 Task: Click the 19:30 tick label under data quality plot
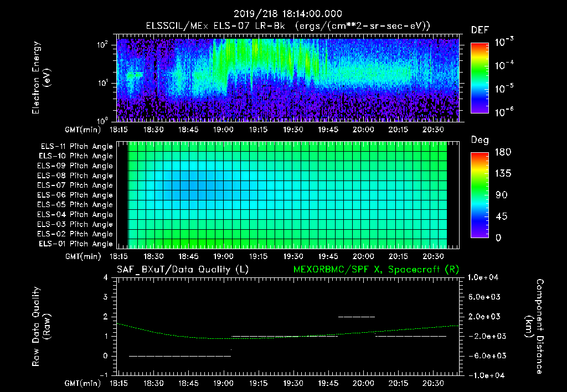pyautogui.click(x=293, y=383)
